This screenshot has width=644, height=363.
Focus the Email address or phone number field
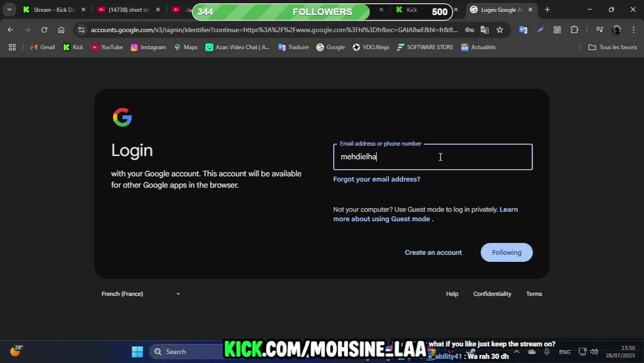click(433, 157)
